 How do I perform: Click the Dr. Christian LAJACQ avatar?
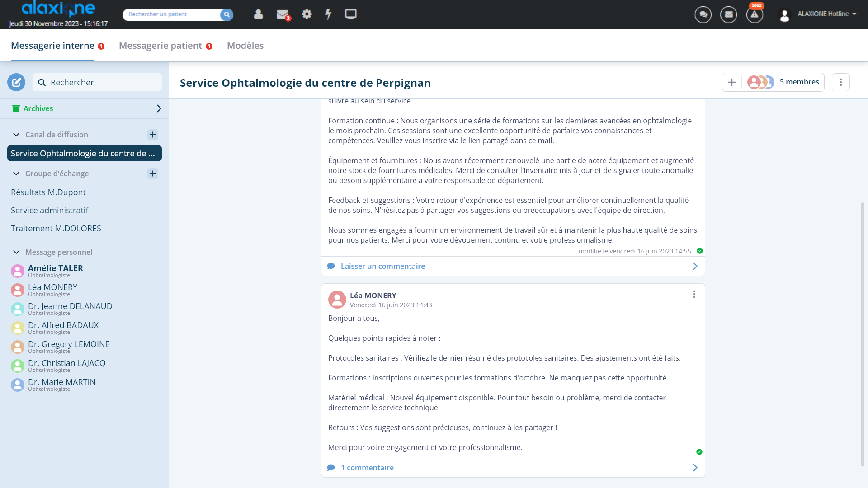18,366
